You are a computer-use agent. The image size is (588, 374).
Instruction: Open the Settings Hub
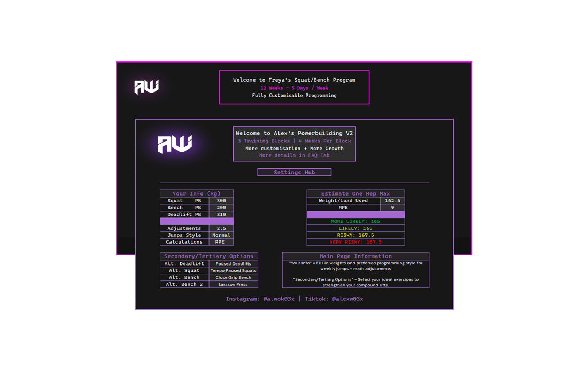[x=294, y=172]
